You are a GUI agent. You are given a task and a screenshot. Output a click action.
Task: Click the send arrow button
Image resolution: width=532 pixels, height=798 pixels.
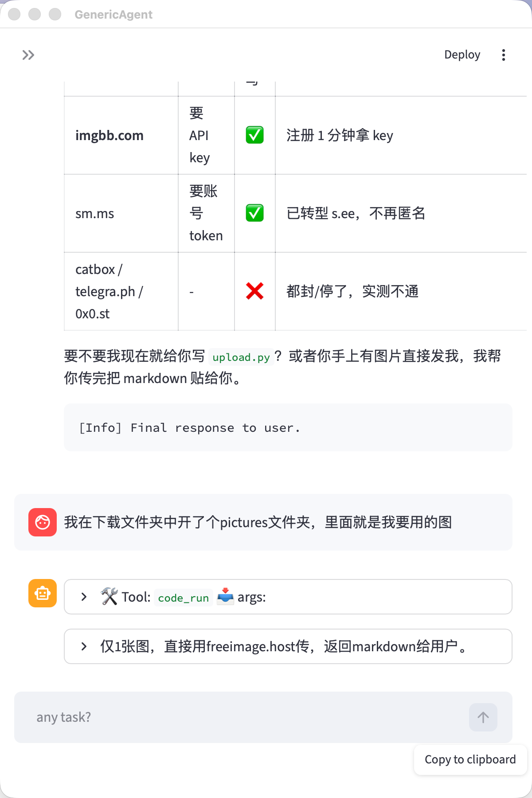tap(483, 717)
